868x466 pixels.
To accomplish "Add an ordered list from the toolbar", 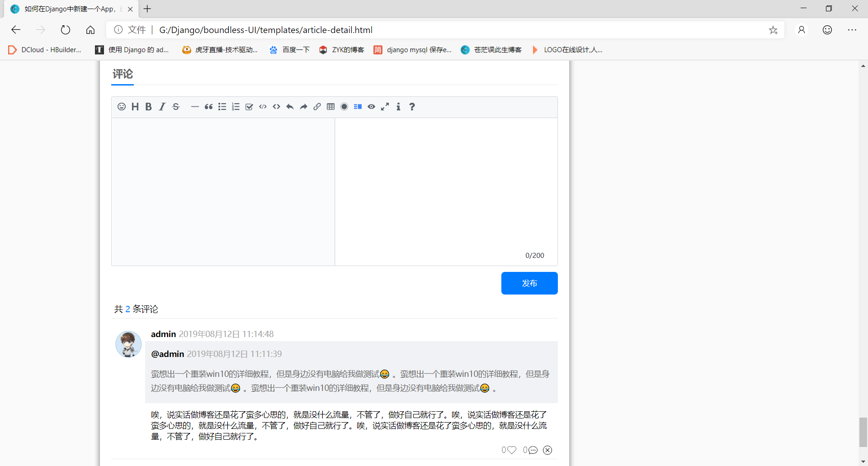I will click(236, 107).
